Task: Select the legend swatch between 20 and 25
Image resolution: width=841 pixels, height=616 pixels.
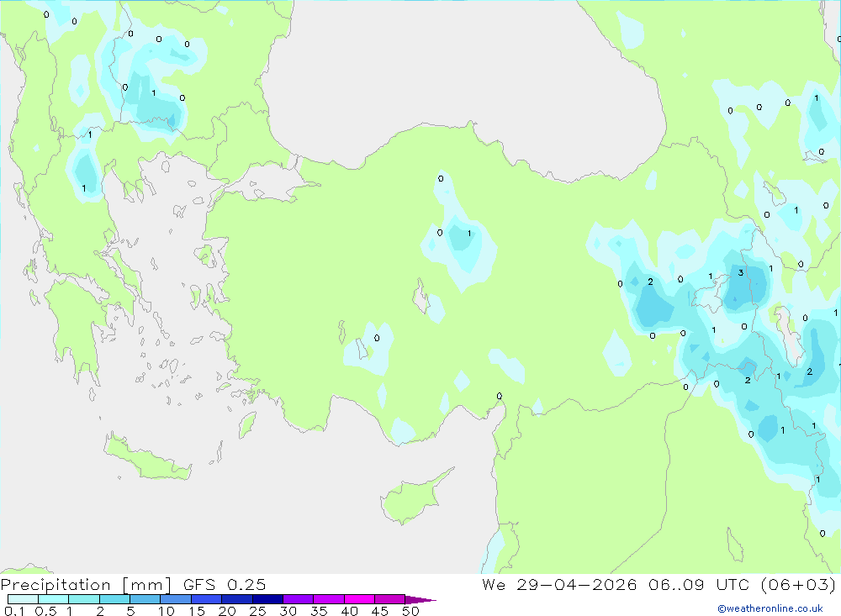Action: pyautogui.click(x=237, y=599)
